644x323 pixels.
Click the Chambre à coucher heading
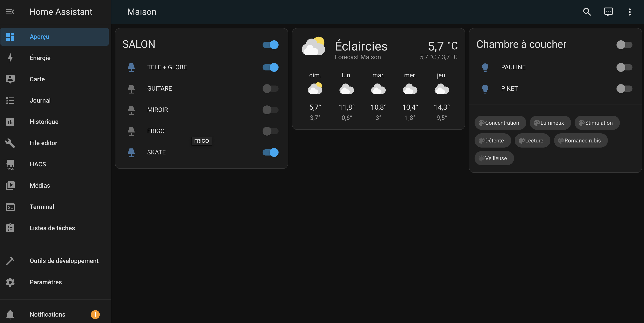521,45
